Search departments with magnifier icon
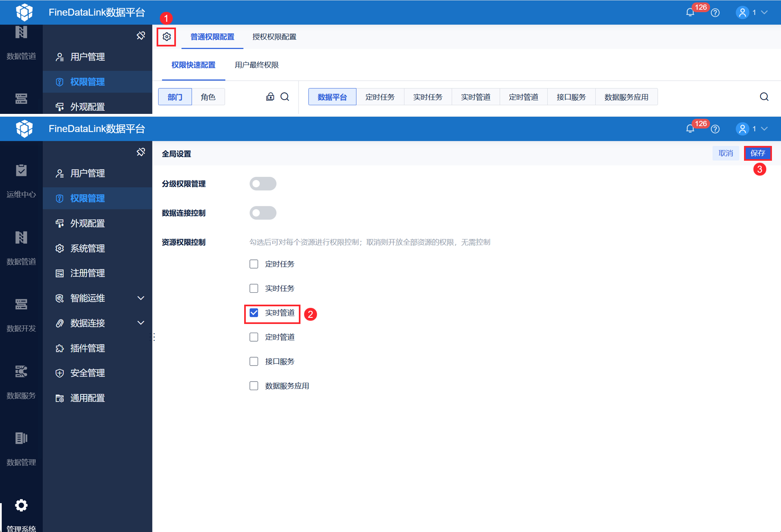 point(285,97)
